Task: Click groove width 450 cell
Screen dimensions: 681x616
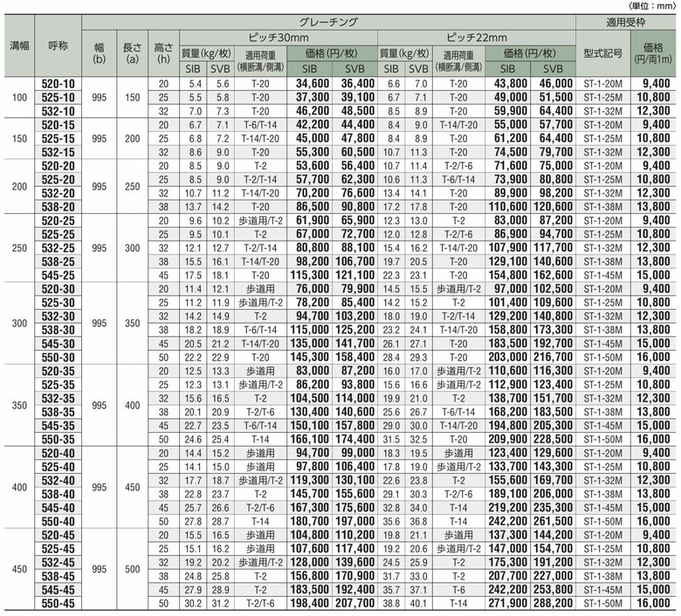Action: tap(19, 570)
